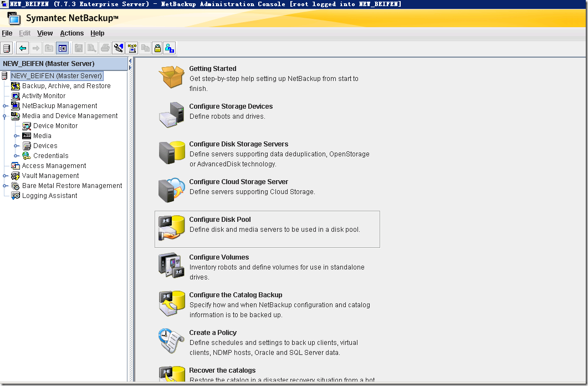Image resolution: width=588 pixels, height=386 pixels.
Task: Click the Recover the catalogs icon
Action: coord(171,374)
